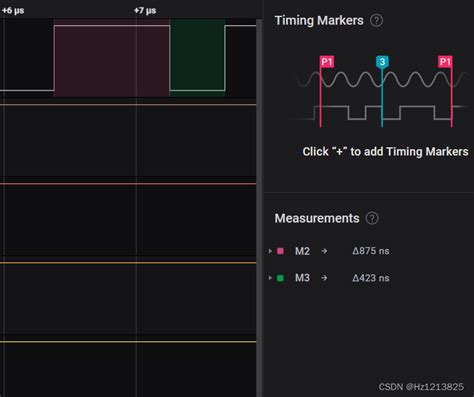This screenshot has width=474, height=397.
Task: Click the +6 µs time ruler label
Action: coord(13,10)
